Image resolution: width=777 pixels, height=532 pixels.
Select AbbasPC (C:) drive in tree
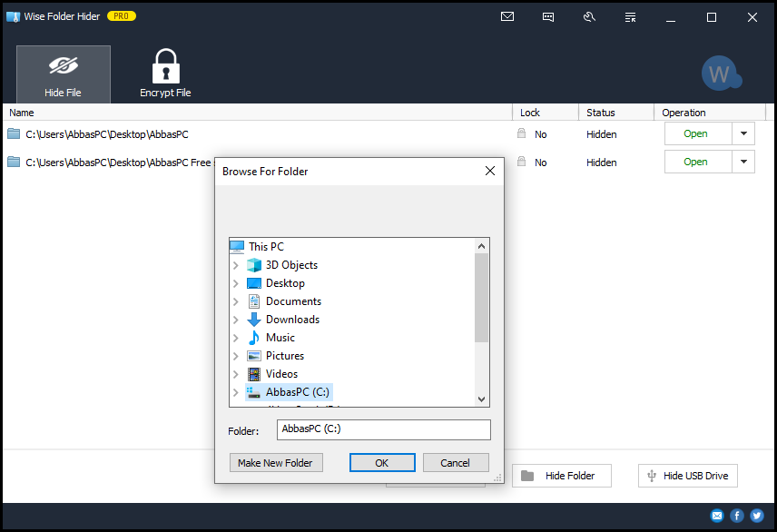[x=298, y=392]
